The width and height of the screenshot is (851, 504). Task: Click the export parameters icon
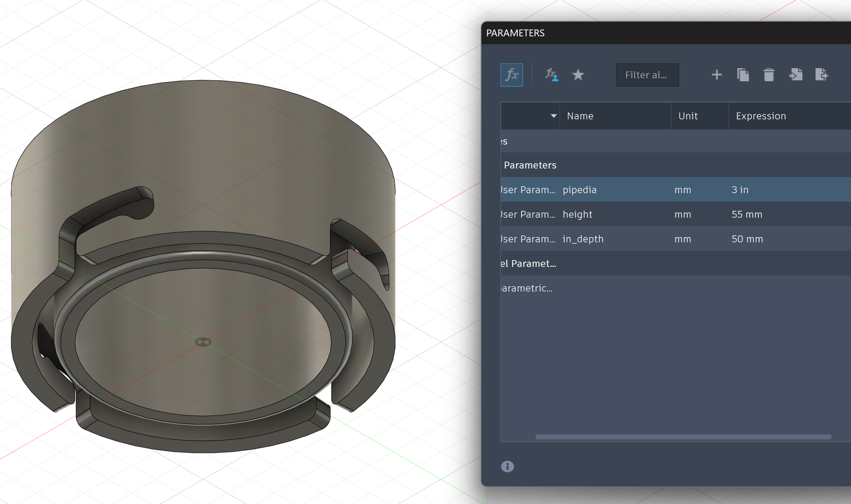coord(821,75)
